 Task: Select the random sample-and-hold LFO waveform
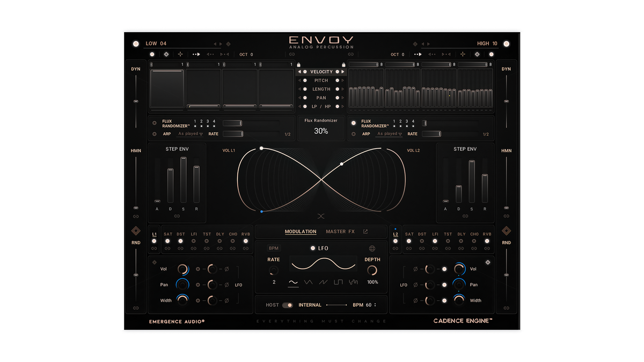(353, 282)
